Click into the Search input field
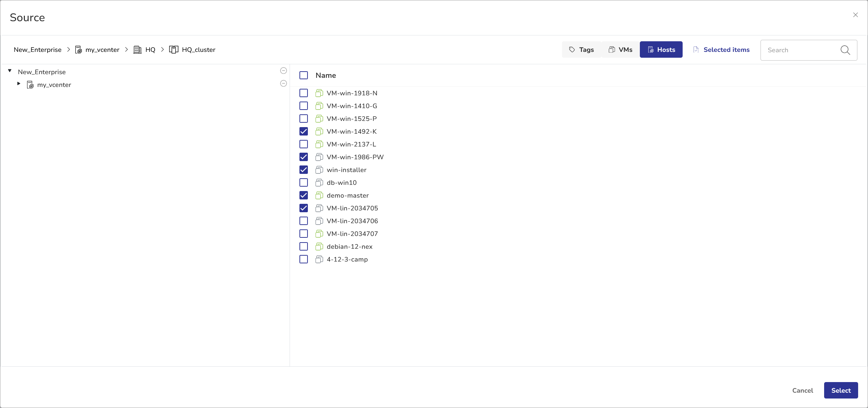Viewport: 868px width, 408px height. click(801, 50)
